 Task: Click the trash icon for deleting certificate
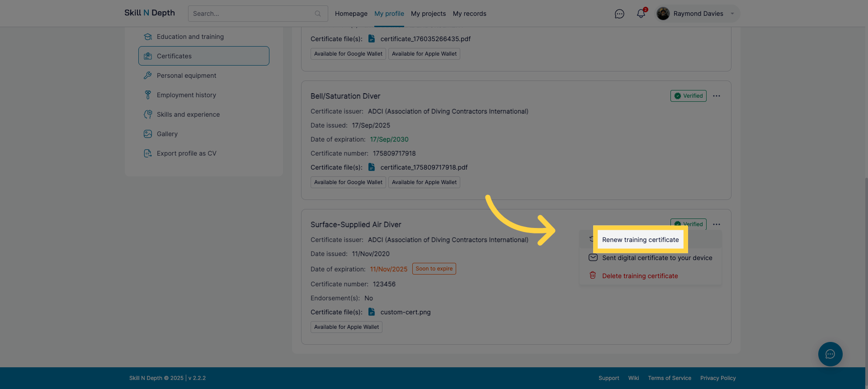point(593,275)
